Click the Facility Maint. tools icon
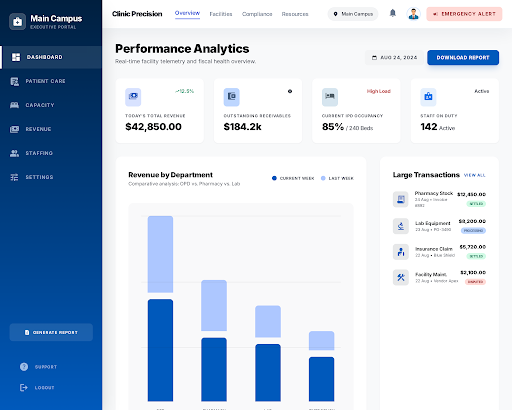 pyautogui.click(x=401, y=277)
